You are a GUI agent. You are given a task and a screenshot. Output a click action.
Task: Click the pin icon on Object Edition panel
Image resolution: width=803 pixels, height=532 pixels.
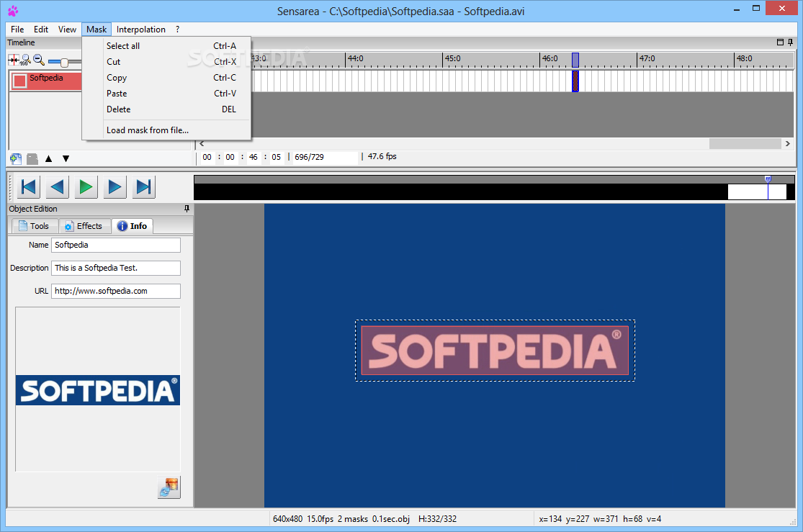pyautogui.click(x=187, y=208)
